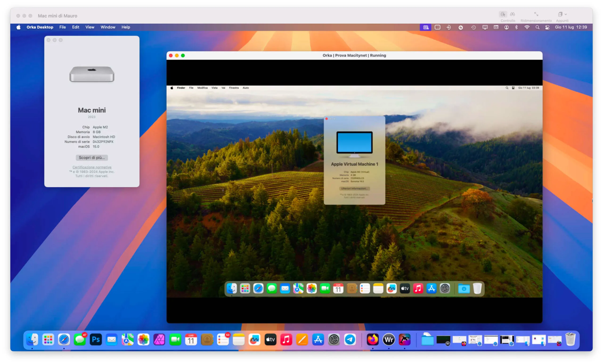Expand the Appunti clipboard dropdown chevron

[x=566, y=14]
